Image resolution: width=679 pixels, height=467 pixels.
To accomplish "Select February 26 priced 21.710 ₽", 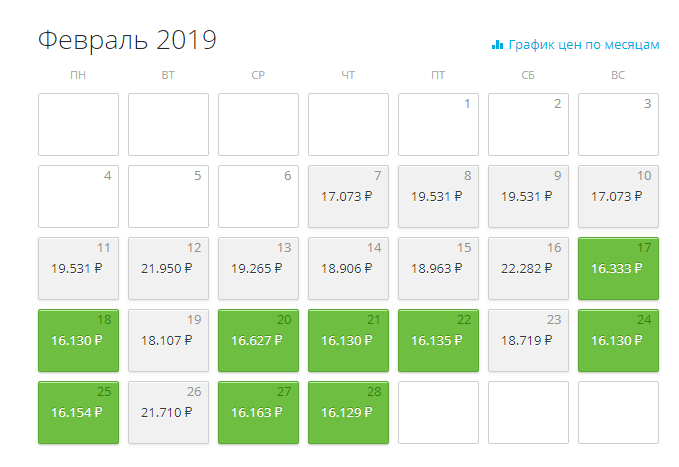I will [x=168, y=412].
